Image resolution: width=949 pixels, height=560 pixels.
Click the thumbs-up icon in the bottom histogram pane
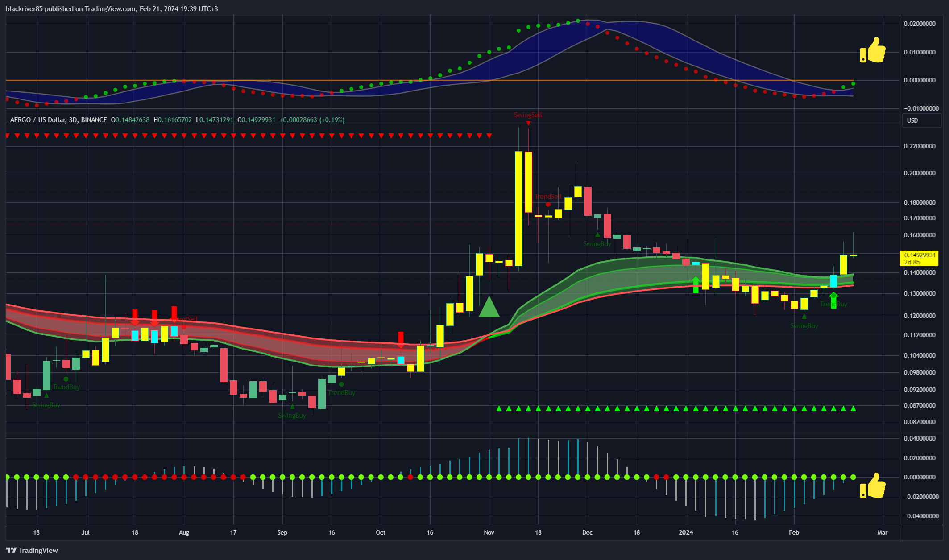pyautogui.click(x=873, y=486)
